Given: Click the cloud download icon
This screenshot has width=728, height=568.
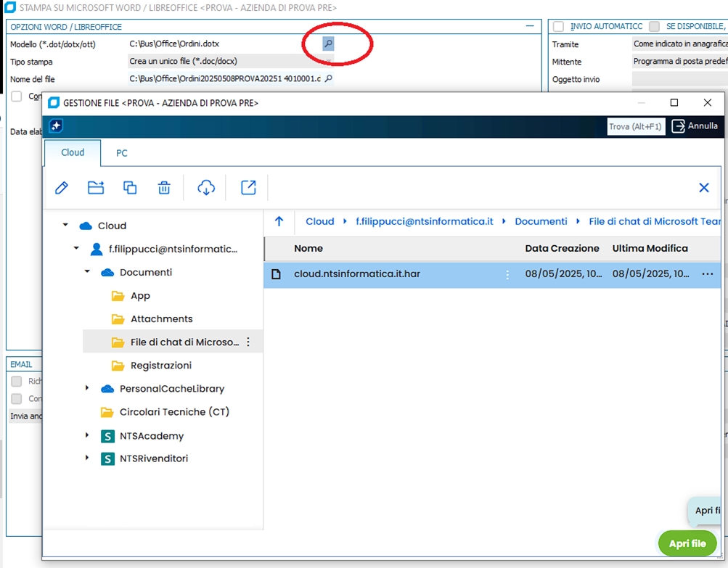Looking at the screenshot, I should (206, 188).
